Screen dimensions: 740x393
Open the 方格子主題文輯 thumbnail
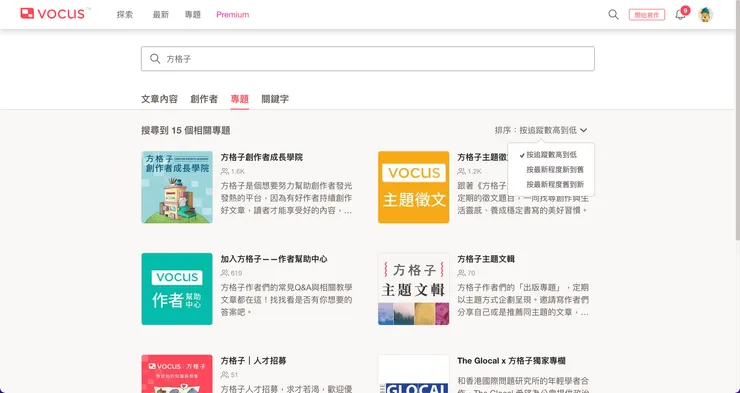pyautogui.click(x=413, y=289)
